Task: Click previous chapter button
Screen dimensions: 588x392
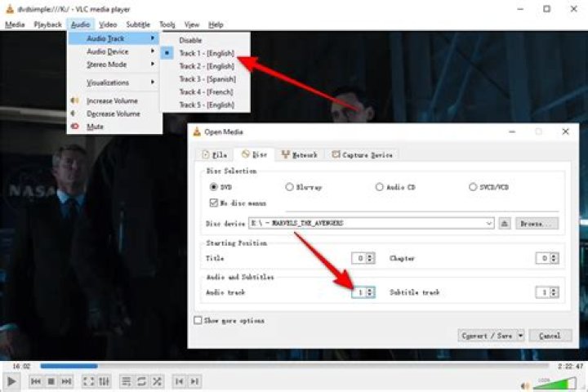Action: 179,381
